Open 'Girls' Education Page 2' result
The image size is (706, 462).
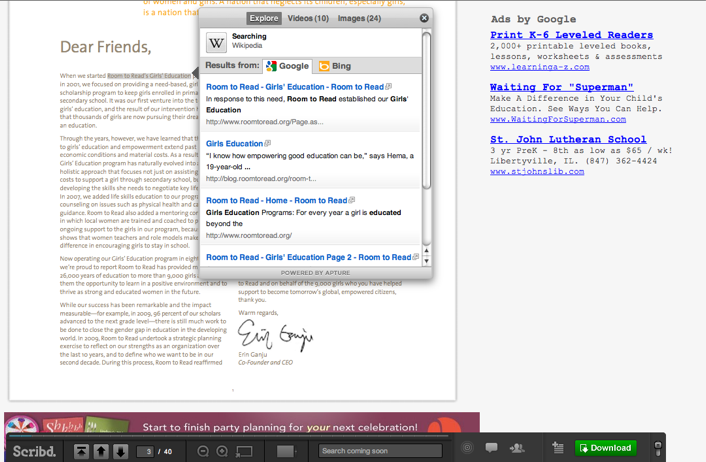pyautogui.click(x=308, y=257)
